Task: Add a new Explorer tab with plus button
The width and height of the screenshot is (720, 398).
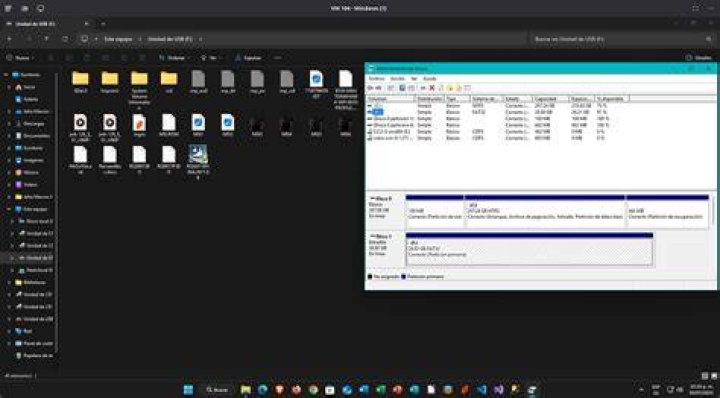Action: (103, 23)
